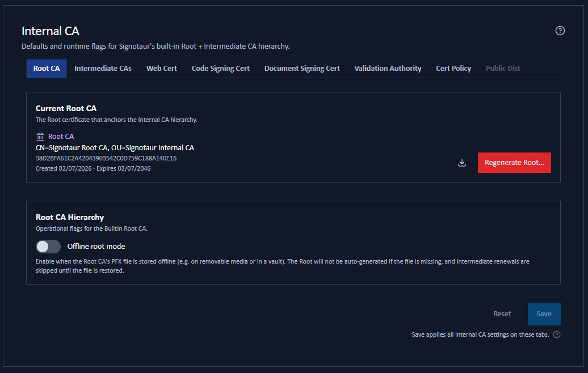Screen dimensions: 588x373
Task: Click the Internal CA page title
Action: [51, 31]
